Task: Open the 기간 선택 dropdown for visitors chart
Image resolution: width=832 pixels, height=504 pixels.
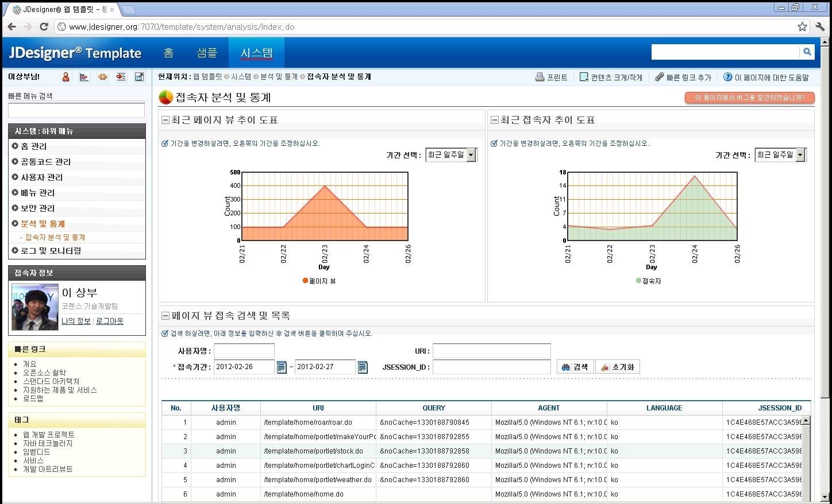Action: [780, 155]
